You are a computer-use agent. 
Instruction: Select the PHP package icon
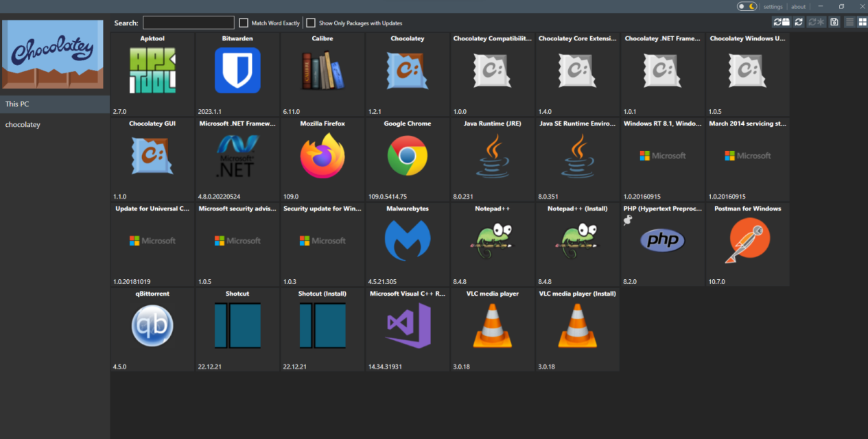tap(663, 241)
